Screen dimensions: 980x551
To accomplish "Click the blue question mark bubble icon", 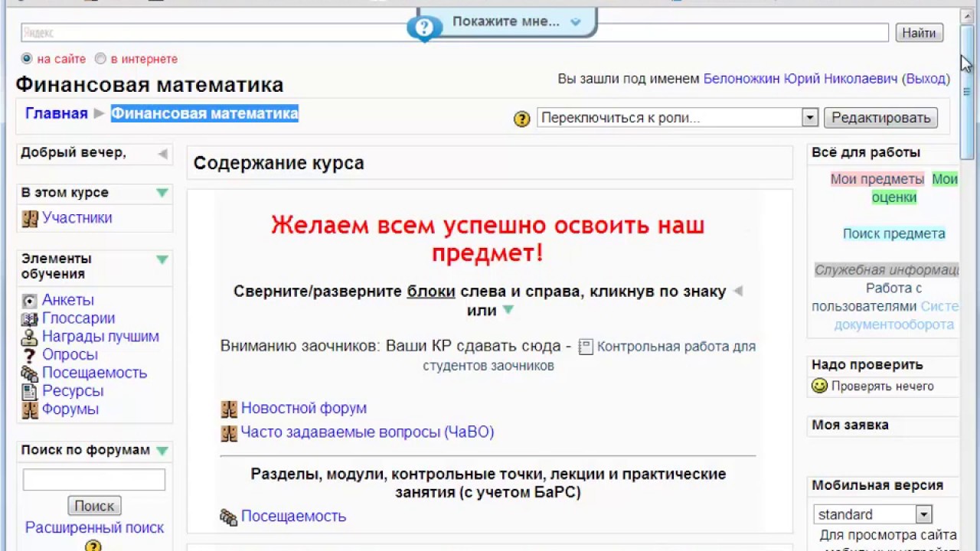I will point(423,29).
